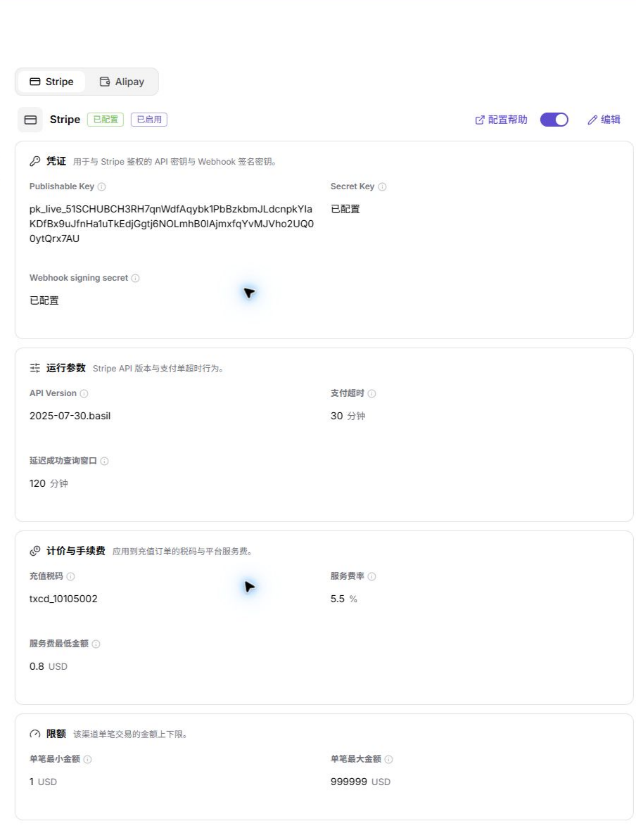Select the pk_live publishable key text
This screenshot has width=636, height=840.
[x=172, y=224]
